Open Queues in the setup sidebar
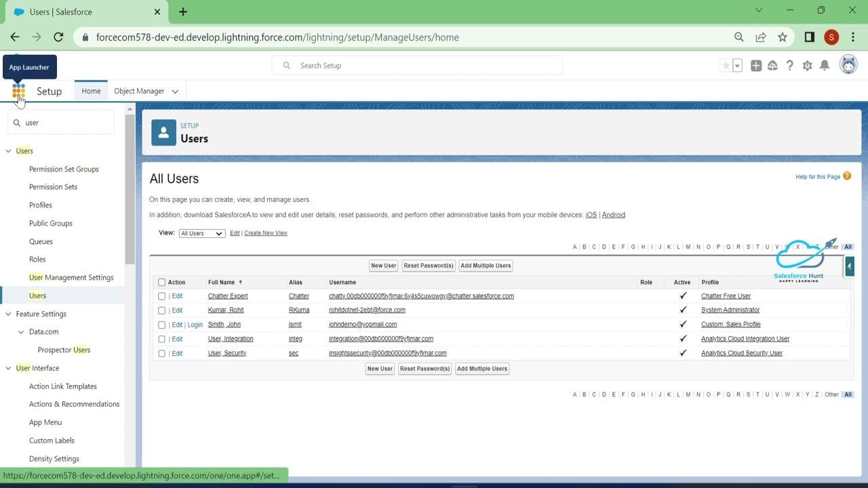Viewport: 868px width, 488px height. pos(41,241)
